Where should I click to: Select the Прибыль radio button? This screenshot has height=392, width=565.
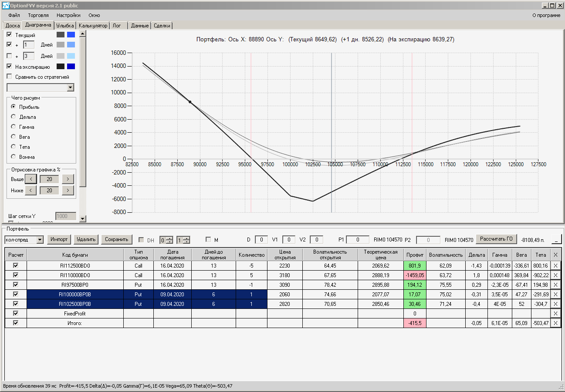pyautogui.click(x=14, y=107)
